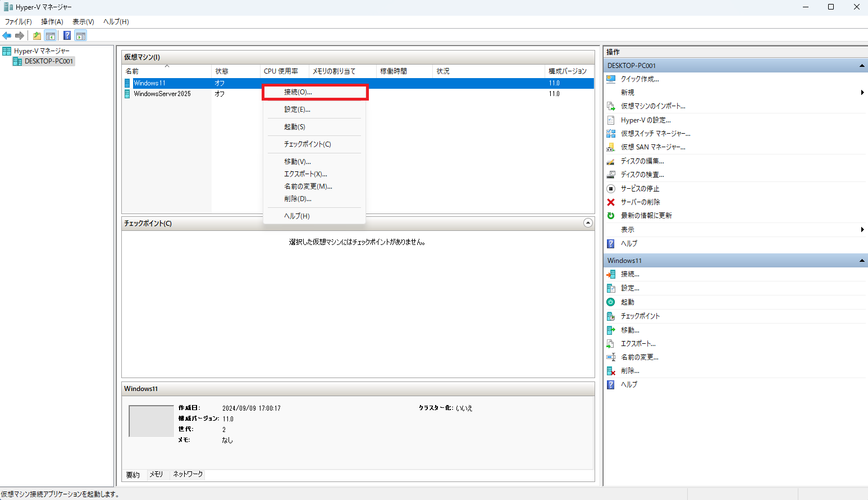868x500 pixels.
Task: Click the 仮想スイッチ マネージャー icon
Action: click(x=611, y=134)
